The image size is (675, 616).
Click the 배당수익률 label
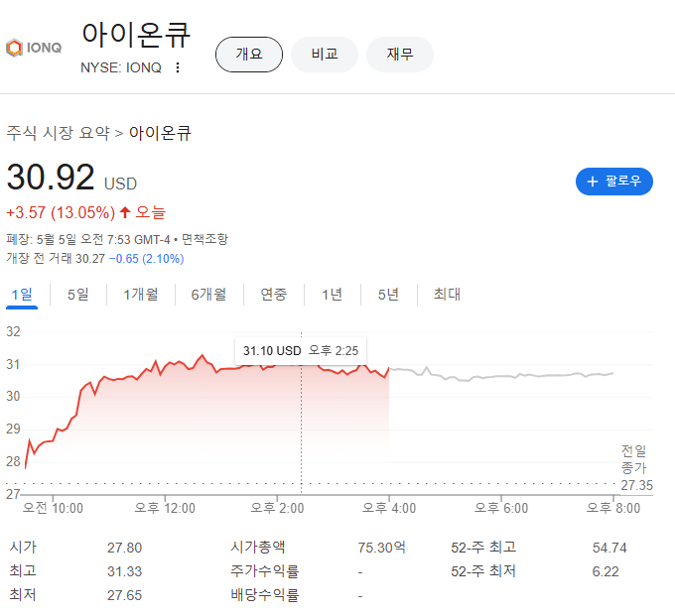(x=264, y=595)
